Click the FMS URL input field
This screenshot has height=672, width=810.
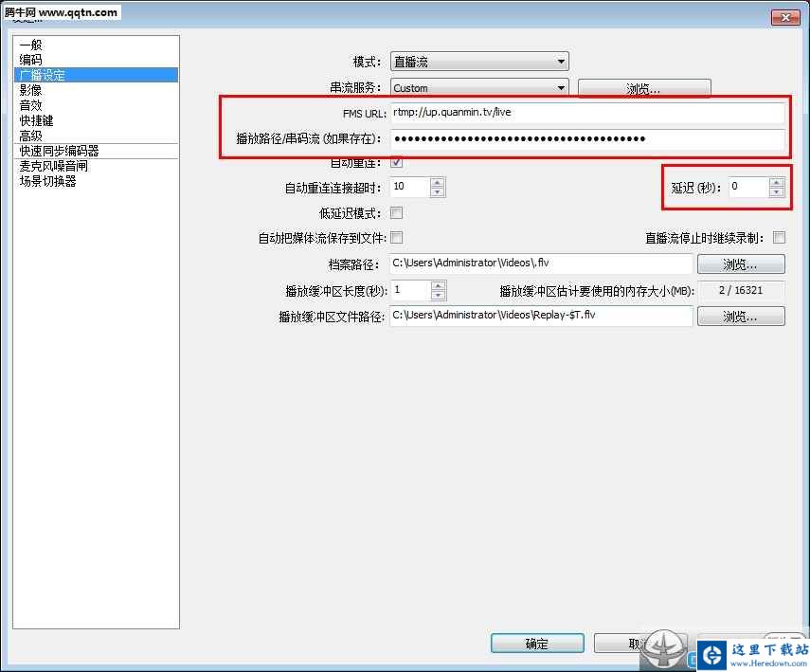587,112
